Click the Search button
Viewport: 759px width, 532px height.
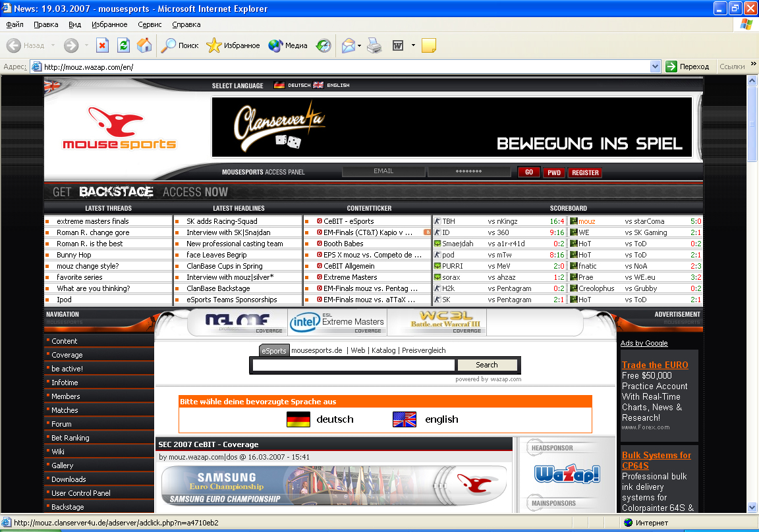[x=487, y=365]
